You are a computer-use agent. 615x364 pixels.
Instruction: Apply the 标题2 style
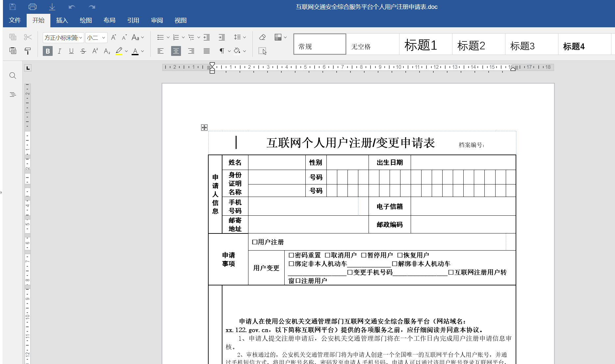tap(479, 44)
